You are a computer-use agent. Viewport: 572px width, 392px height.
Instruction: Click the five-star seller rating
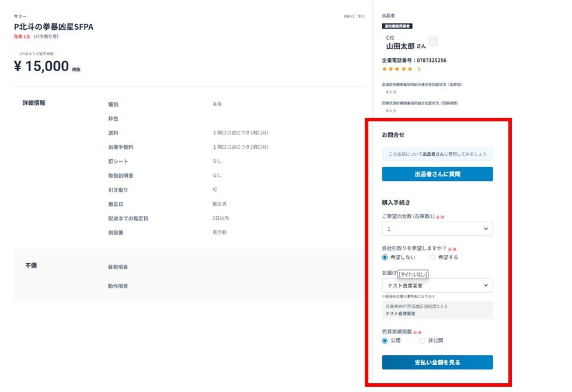tap(397, 69)
